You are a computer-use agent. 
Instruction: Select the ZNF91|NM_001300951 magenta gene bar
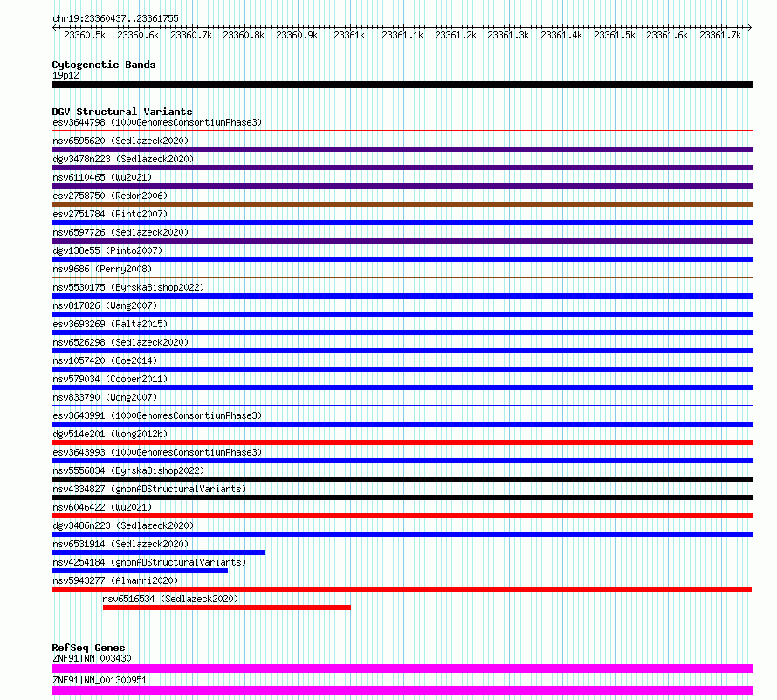[402, 690]
